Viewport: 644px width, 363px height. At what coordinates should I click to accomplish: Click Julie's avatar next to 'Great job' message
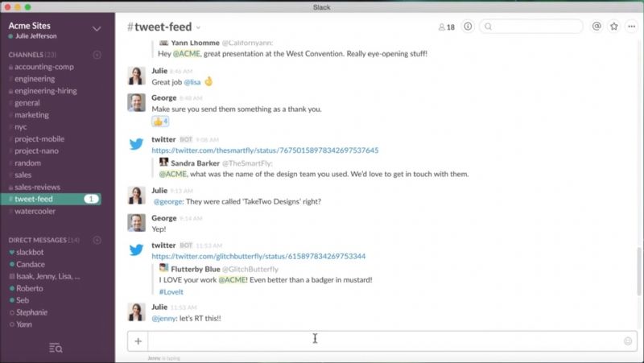pyautogui.click(x=136, y=76)
